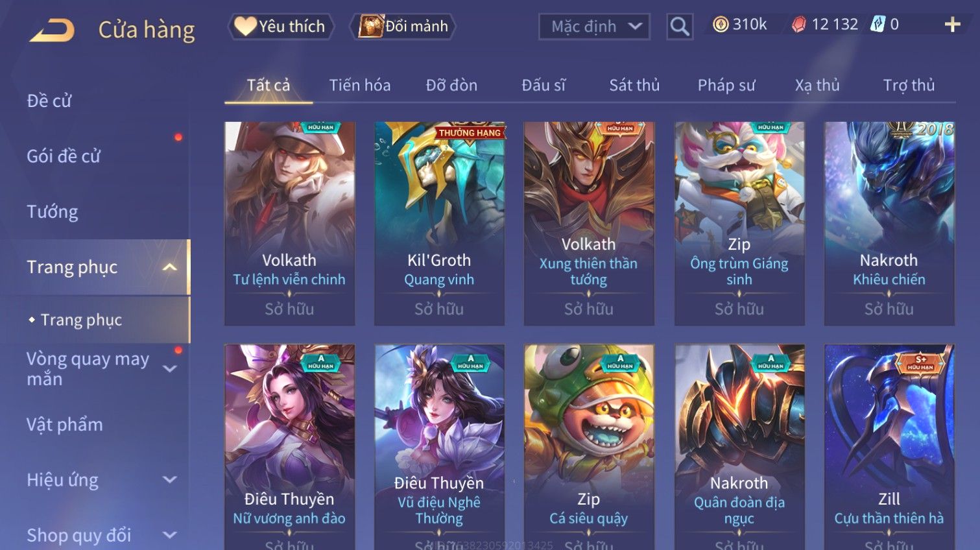This screenshot has width=980, height=550.
Task: Select Volkath Tư lệnh viễn chinh skin card
Action: [x=289, y=224]
